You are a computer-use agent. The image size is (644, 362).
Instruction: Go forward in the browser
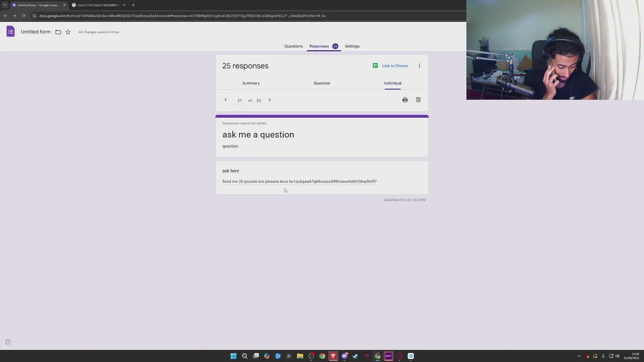pos(14,16)
